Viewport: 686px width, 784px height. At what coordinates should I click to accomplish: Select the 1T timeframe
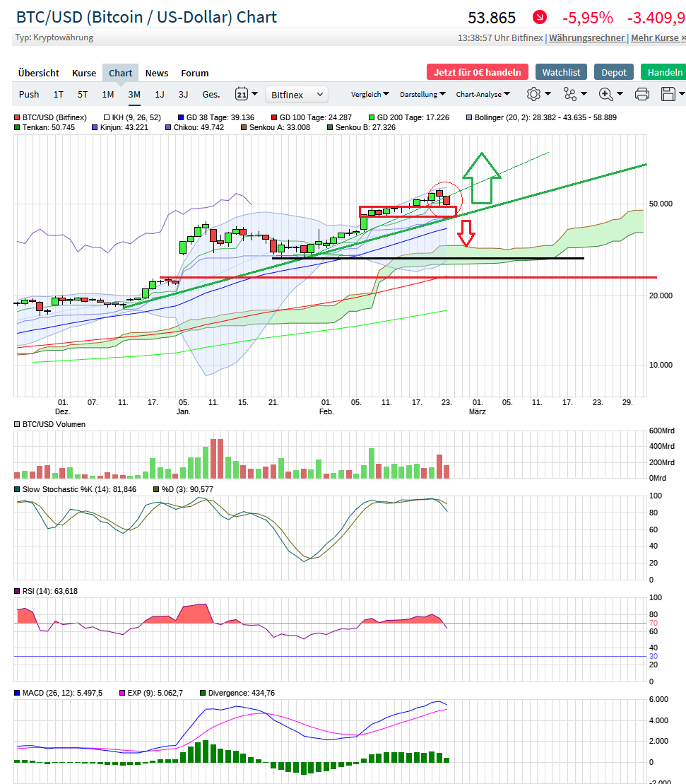coord(59,95)
